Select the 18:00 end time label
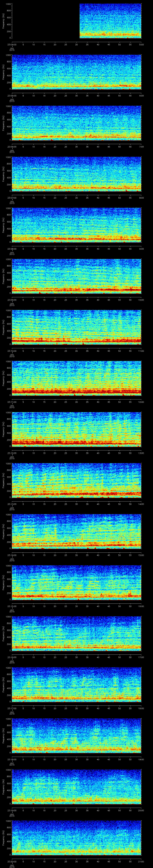The width and height of the screenshot is (153, 868). (x=141, y=708)
